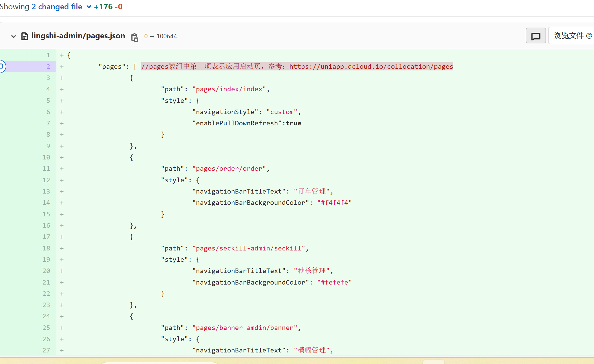The image size is (594, 364).
Task: Click line number 25 for banner path
Action: [x=46, y=328]
